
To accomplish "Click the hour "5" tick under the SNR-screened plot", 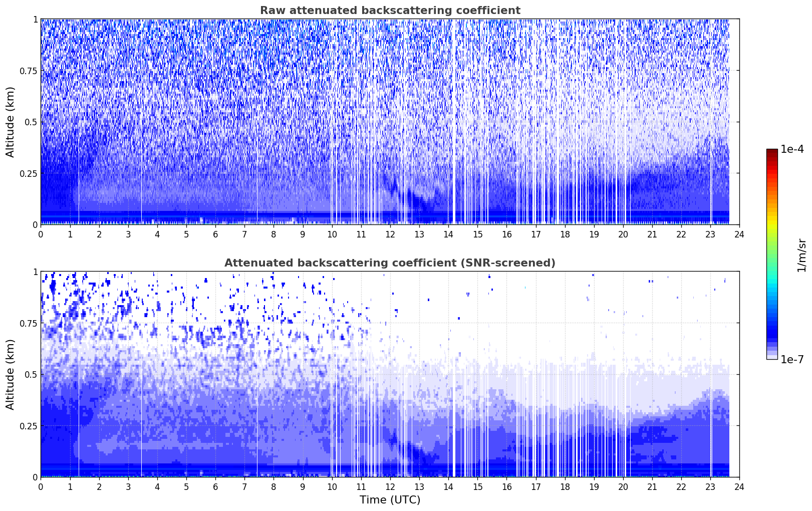I will pos(186,486).
